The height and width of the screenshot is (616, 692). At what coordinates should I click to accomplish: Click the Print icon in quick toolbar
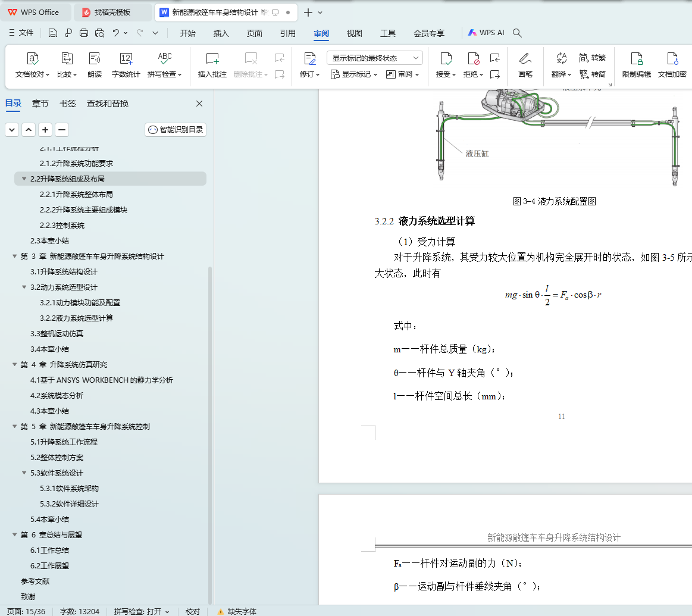(x=84, y=33)
